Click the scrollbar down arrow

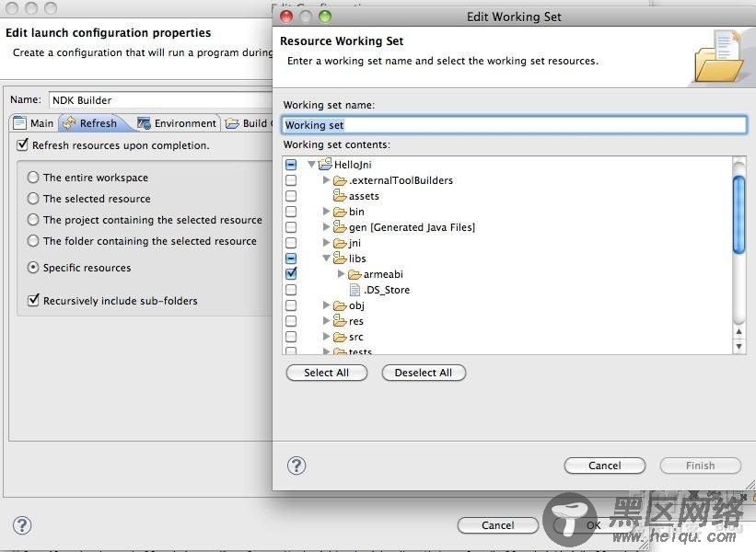(x=739, y=347)
